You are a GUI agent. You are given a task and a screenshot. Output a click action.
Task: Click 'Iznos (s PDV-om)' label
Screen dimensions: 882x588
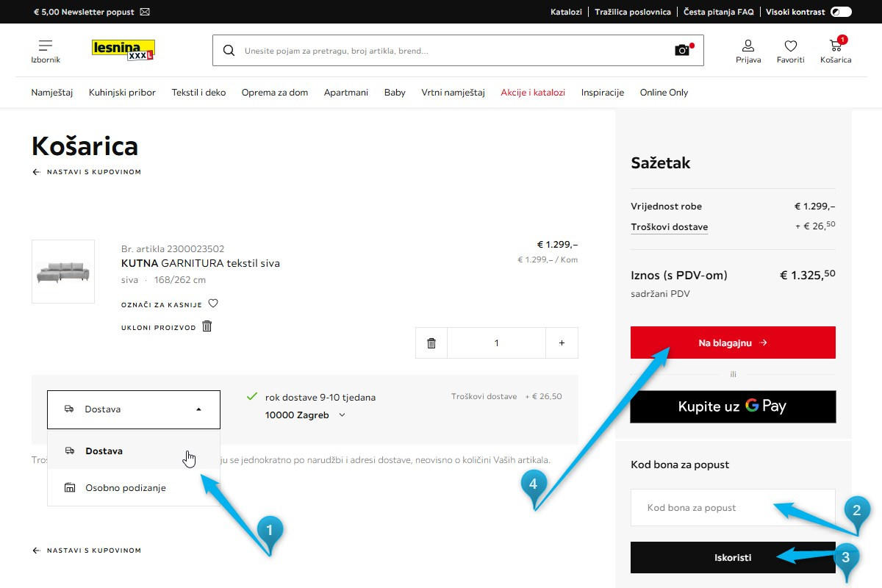(x=679, y=276)
